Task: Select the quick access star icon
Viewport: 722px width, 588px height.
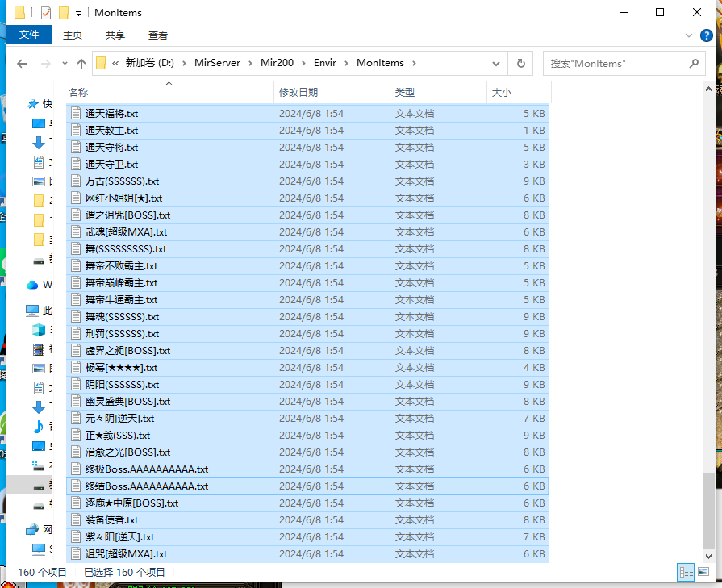Action: pyautogui.click(x=33, y=104)
